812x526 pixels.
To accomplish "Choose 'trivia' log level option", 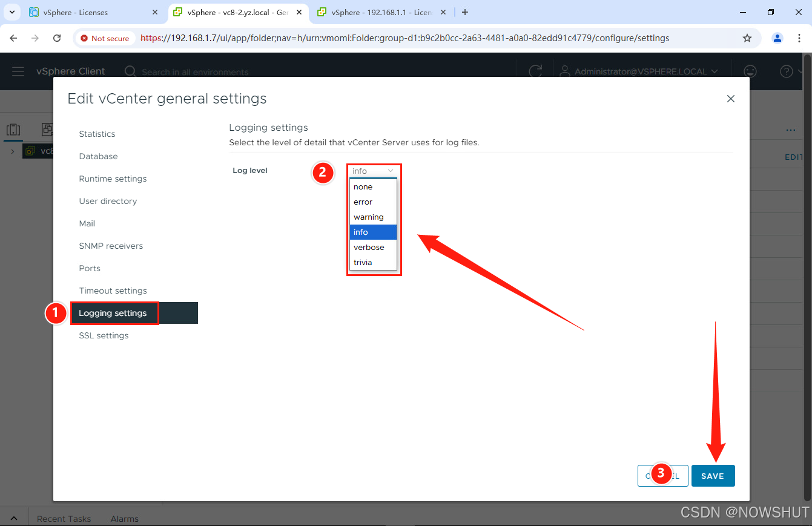I will 373,262.
